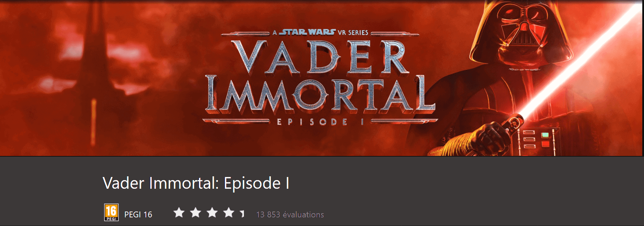Click the third rating star
The width and height of the screenshot is (644, 226).
coord(212,213)
